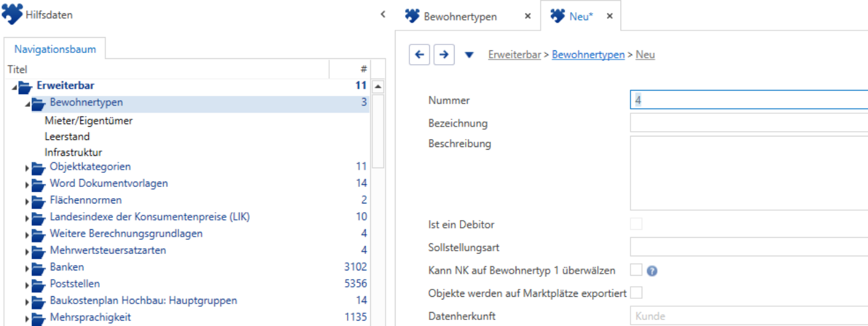Click the Titel column header
Screen dimensions: 868x326
[x=166, y=69]
